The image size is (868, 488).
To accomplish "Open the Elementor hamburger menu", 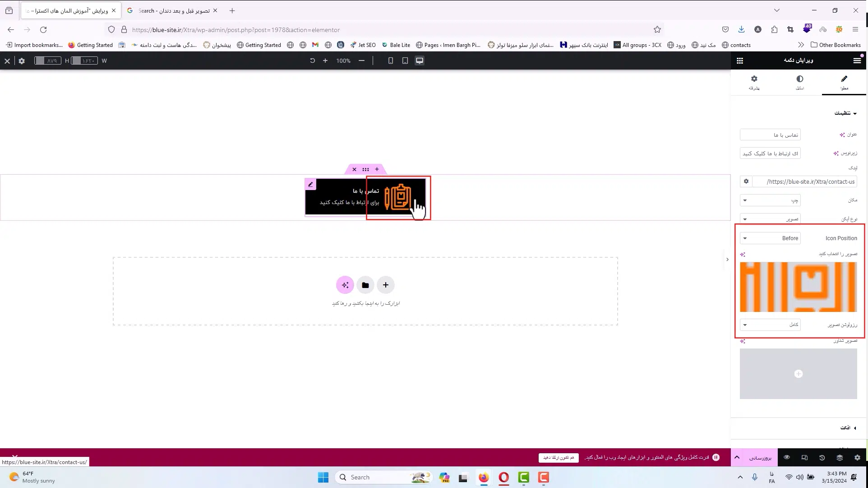I will point(857,60).
